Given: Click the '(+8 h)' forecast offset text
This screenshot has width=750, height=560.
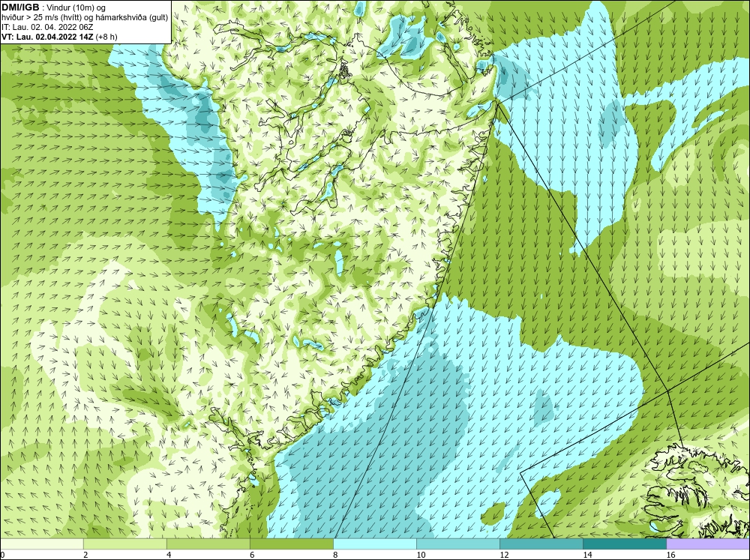Looking at the screenshot, I should (x=106, y=37).
